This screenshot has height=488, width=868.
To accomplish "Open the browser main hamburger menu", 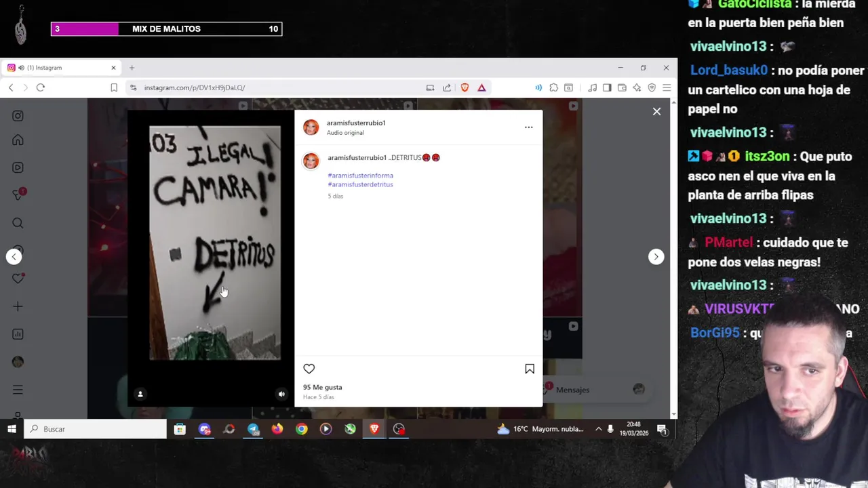I will 667,87.
